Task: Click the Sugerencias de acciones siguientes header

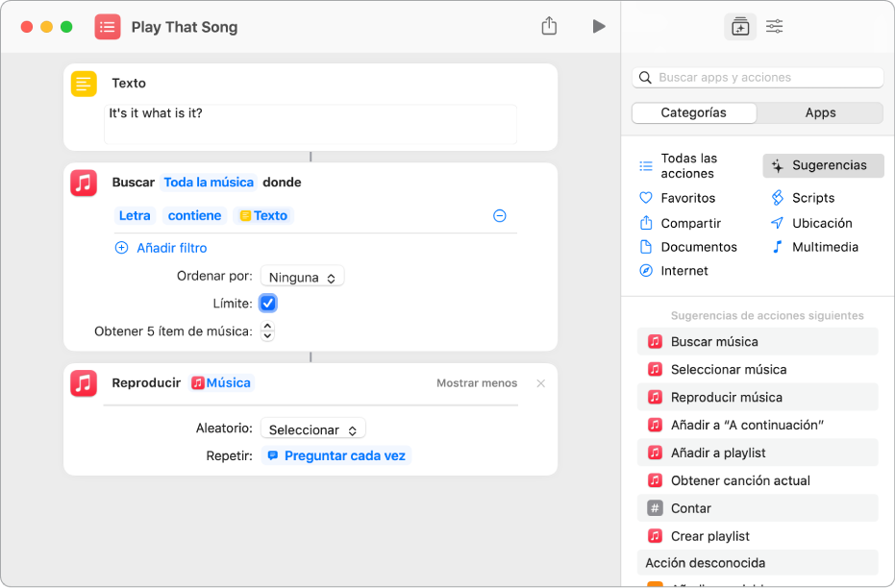Action: 767,315
